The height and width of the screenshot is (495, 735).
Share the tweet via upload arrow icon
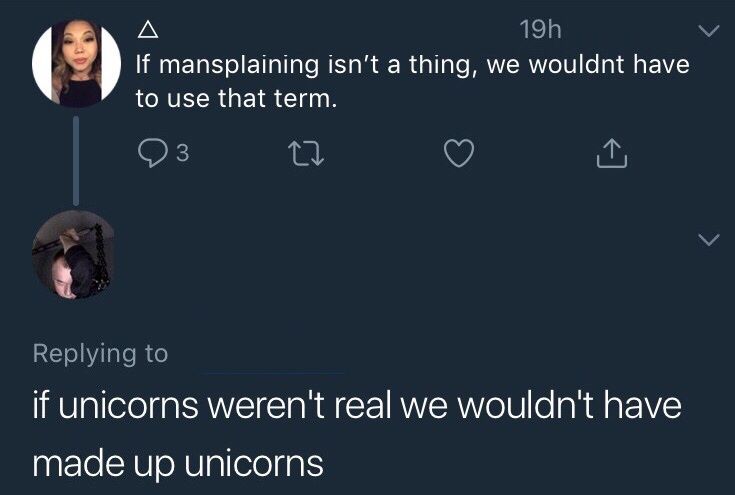(612, 153)
